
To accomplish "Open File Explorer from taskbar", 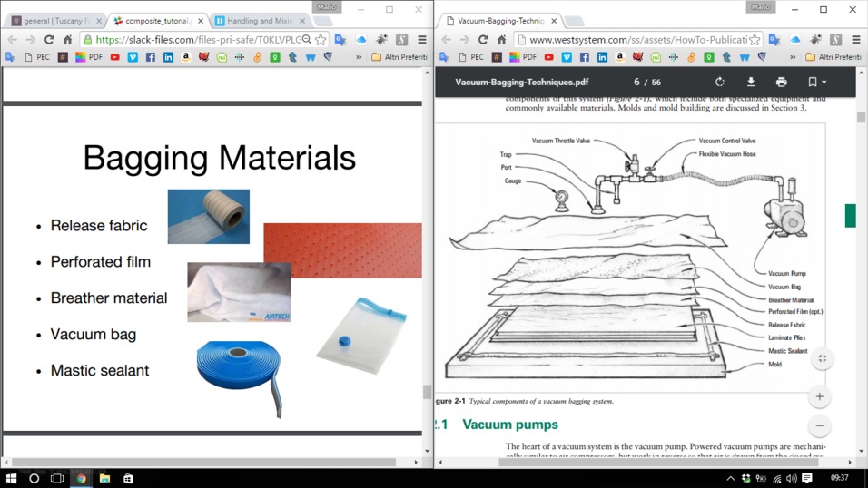I will [x=104, y=478].
